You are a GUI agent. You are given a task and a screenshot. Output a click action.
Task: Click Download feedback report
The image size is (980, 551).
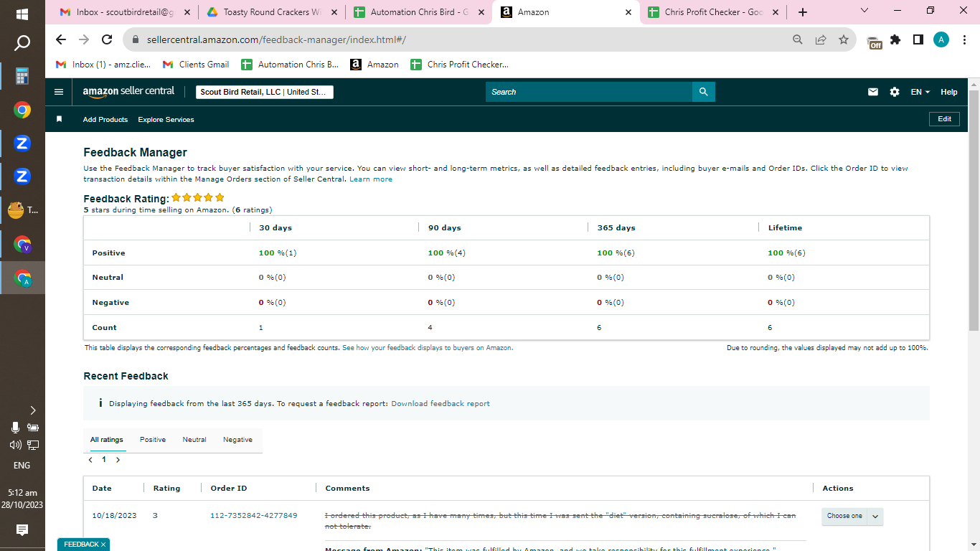(440, 404)
